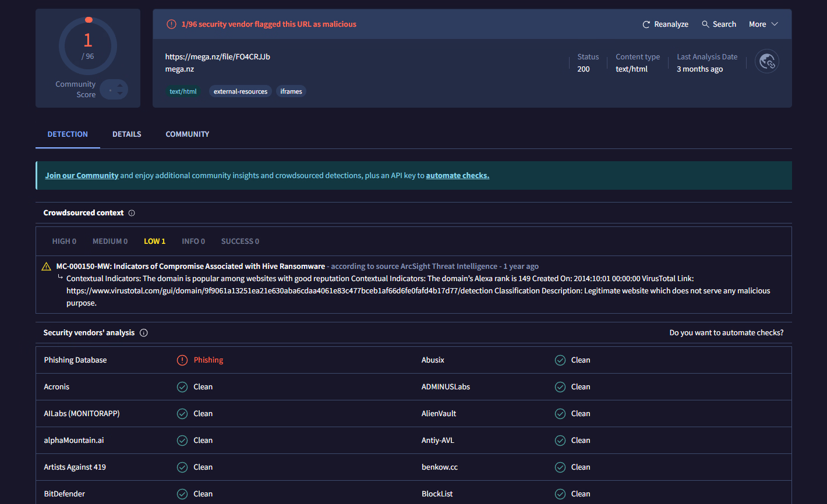Select the HIGH 0 severity filter
The height and width of the screenshot is (504, 827).
click(64, 242)
